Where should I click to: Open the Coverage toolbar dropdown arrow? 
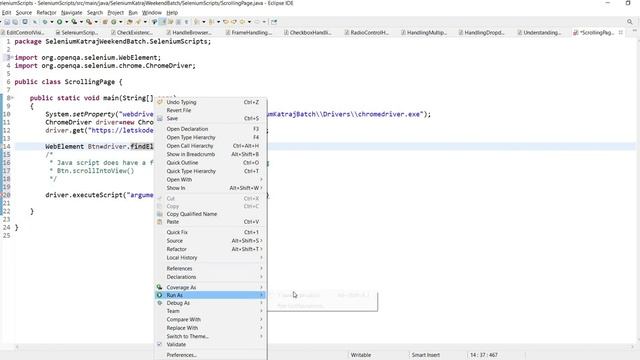82,22
